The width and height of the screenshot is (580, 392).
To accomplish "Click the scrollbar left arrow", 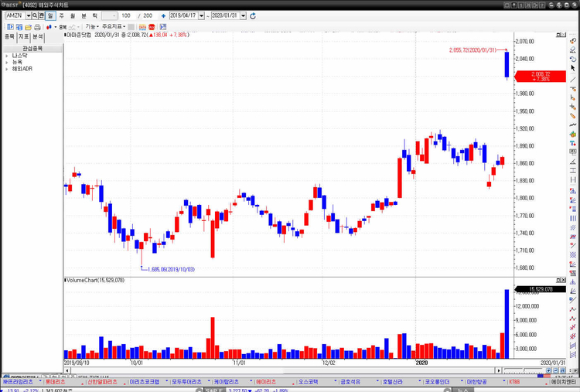I will coord(67,370).
